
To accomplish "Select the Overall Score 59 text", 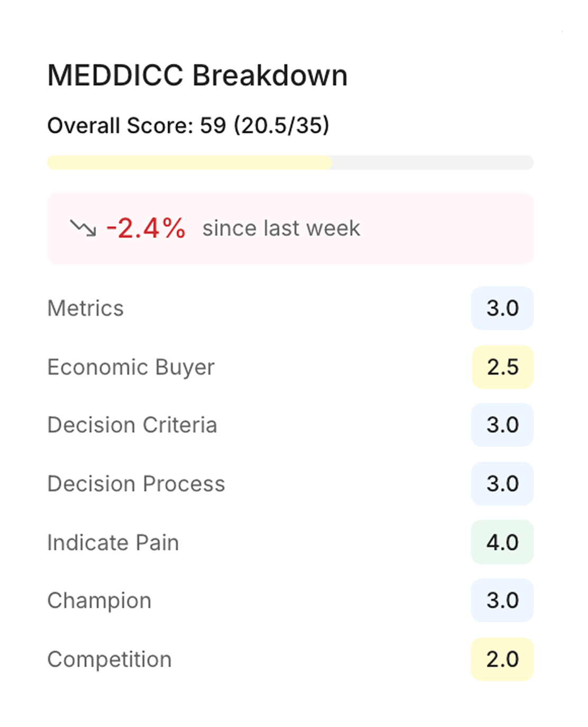I will pyautogui.click(x=188, y=125).
